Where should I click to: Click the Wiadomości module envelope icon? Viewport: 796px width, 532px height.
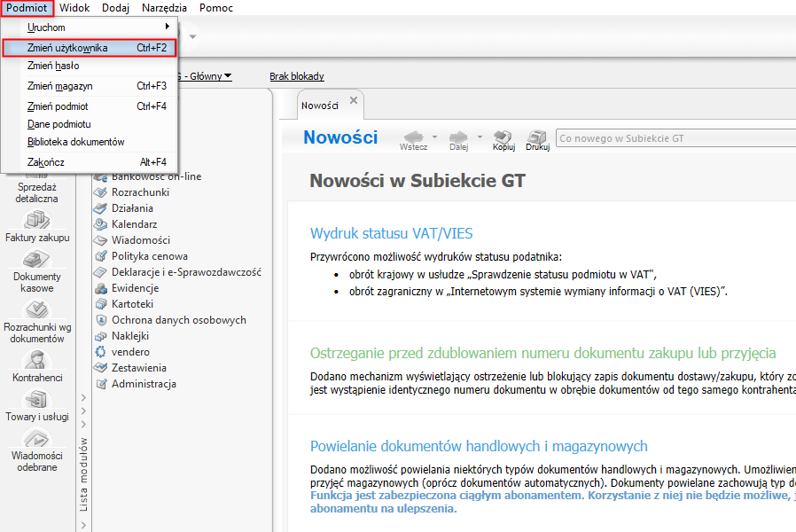[101, 240]
